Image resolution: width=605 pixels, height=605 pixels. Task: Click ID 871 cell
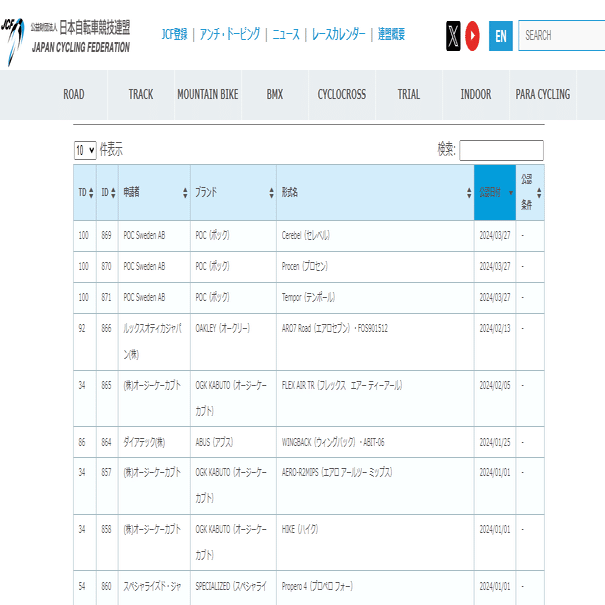click(x=107, y=297)
